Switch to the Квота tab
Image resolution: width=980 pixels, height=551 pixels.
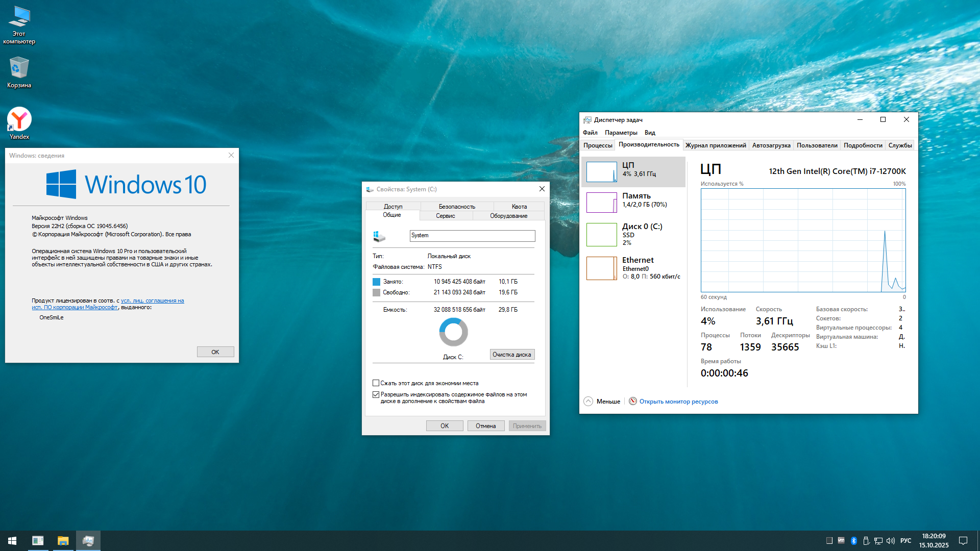pyautogui.click(x=519, y=206)
